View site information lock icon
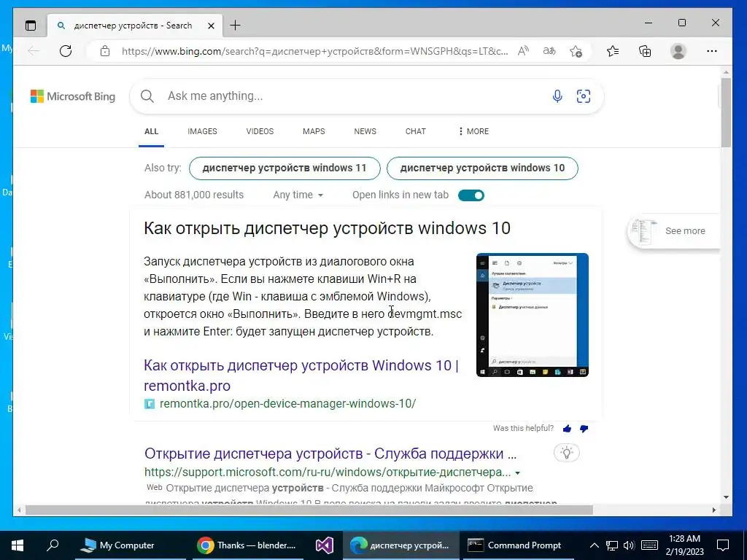This screenshot has width=747, height=560. pyautogui.click(x=105, y=51)
